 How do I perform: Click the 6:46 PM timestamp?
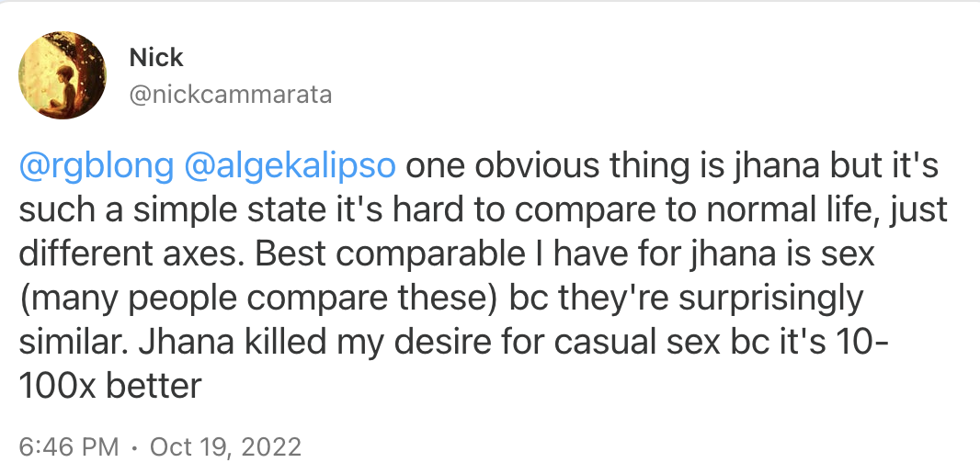[69, 447]
